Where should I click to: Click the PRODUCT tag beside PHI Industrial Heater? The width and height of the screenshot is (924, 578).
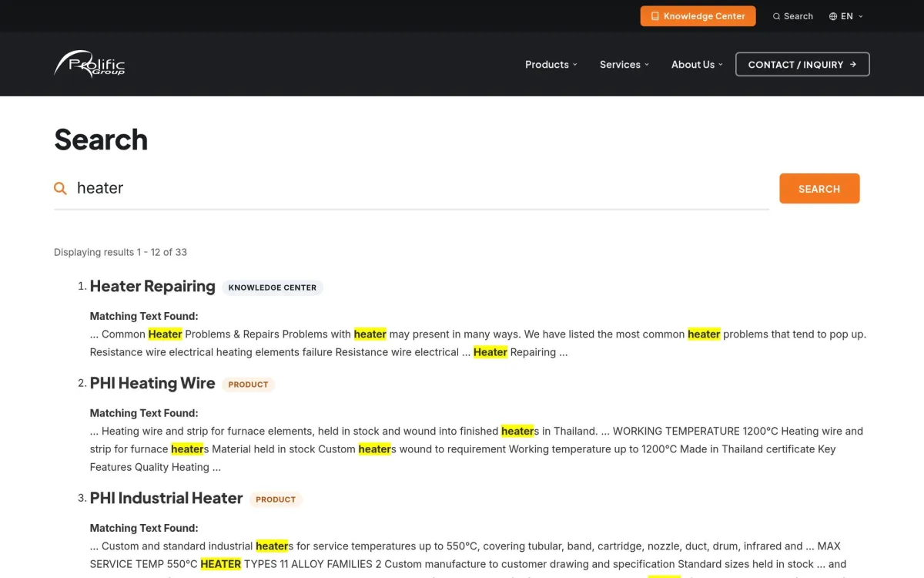point(276,499)
